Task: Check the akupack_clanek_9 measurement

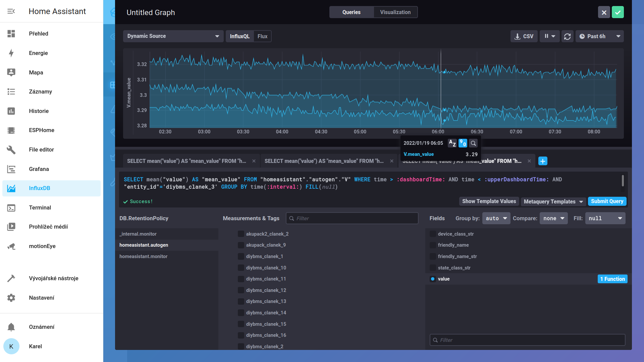Action: [241, 245]
